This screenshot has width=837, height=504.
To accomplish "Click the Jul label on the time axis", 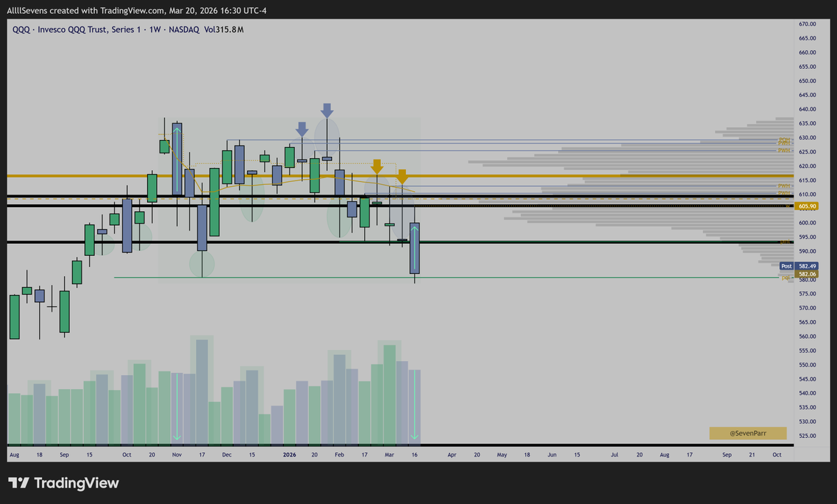I will [x=614, y=454].
